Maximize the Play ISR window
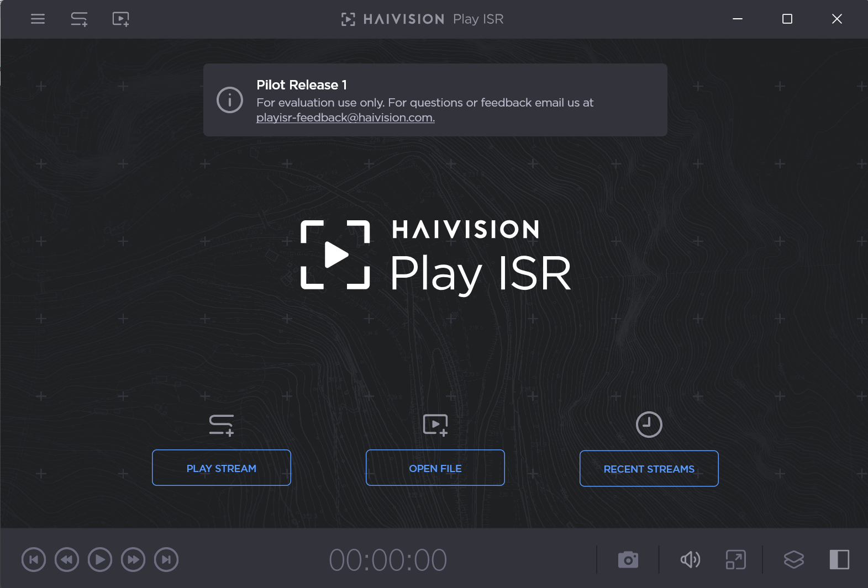 (787, 19)
